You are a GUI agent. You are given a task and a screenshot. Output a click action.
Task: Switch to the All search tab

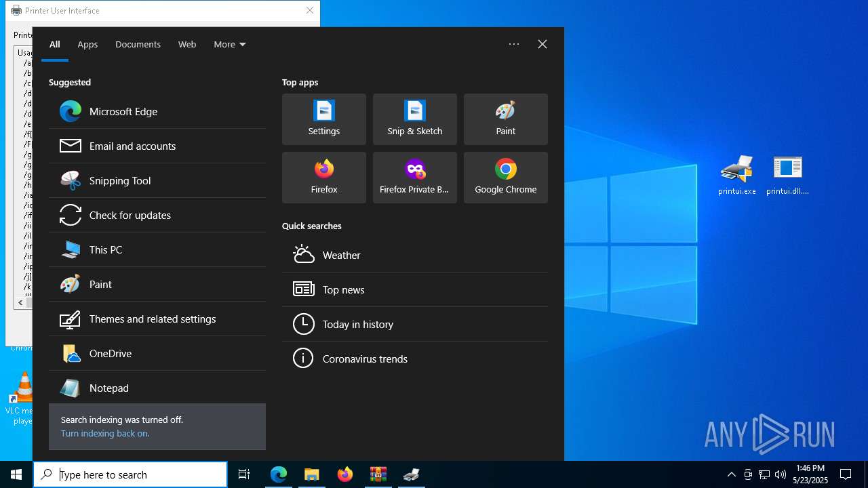(x=55, y=44)
